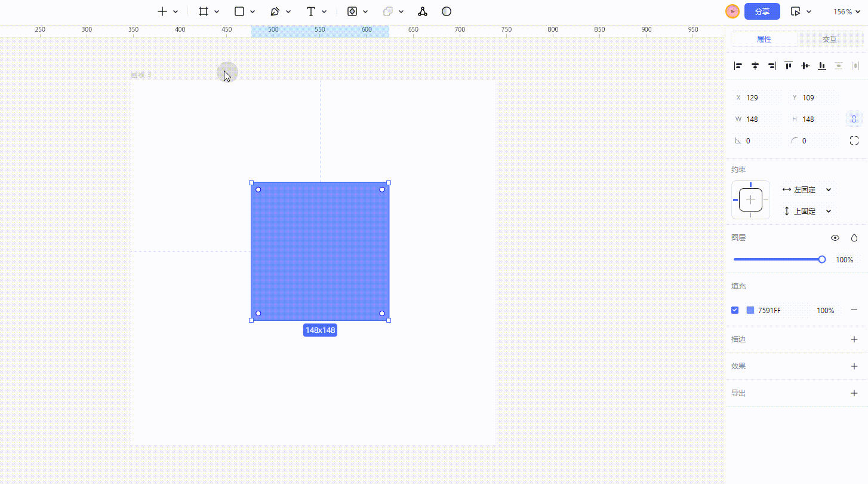Select the rectangle shape tool
Image resolution: width=868 pixels, height=484 pixels.
[x=239, y=11]
